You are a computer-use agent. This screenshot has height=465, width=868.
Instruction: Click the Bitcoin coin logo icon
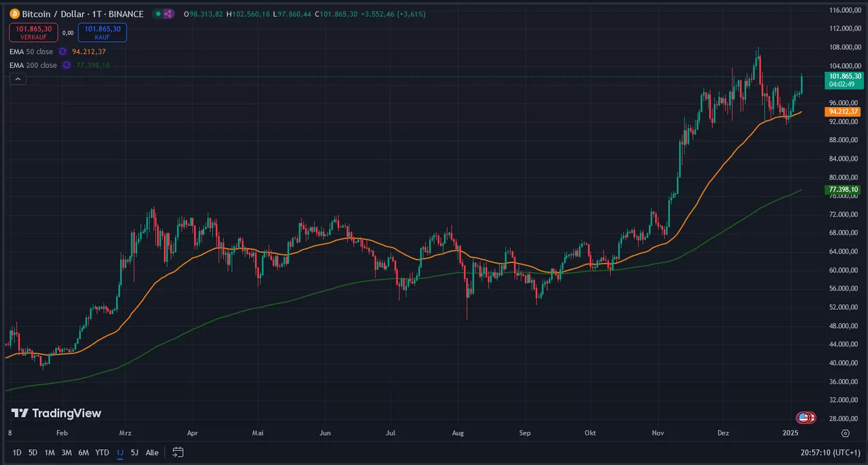(x=15, y=14)
